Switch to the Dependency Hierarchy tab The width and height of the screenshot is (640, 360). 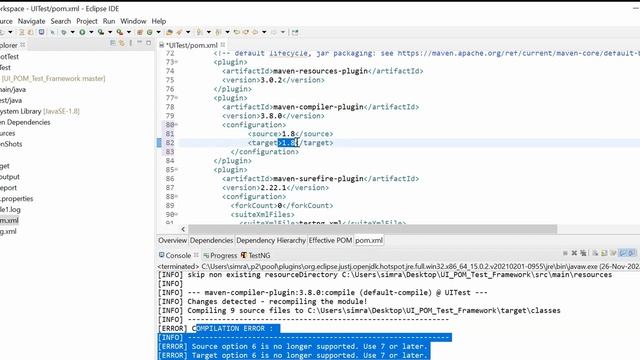[x=271, y=240]
